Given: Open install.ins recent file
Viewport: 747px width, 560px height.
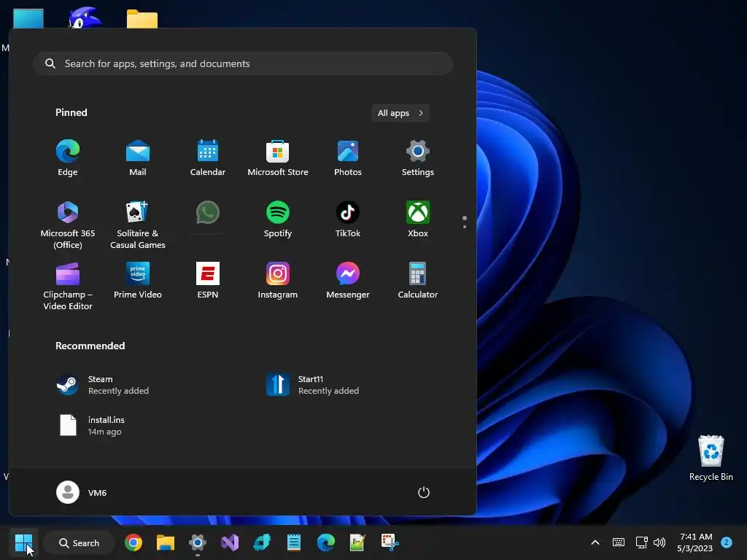Looking at the screenshot, I should [x=92, y=425].
